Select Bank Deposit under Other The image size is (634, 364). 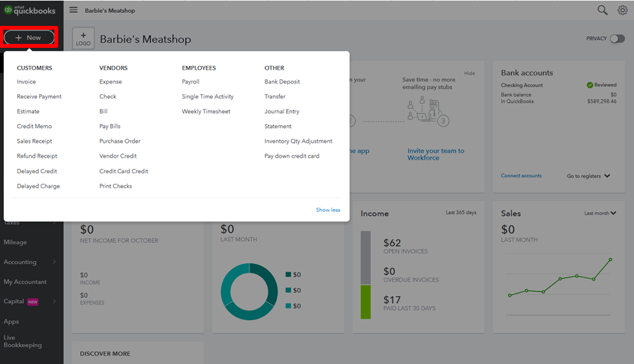282,81
